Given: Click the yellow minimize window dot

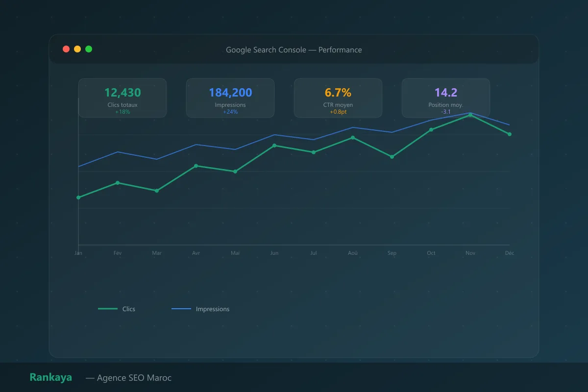Looking at the screenshot, I should pyautogui.click(x=77, y=49).
